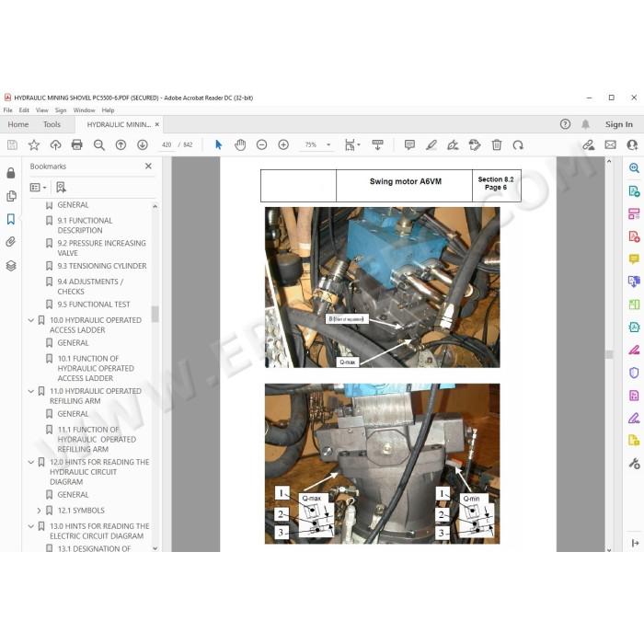Screen dimensions: 644x644
Task: Click the scrolling mode icon
Action: [x=377, y=144]
